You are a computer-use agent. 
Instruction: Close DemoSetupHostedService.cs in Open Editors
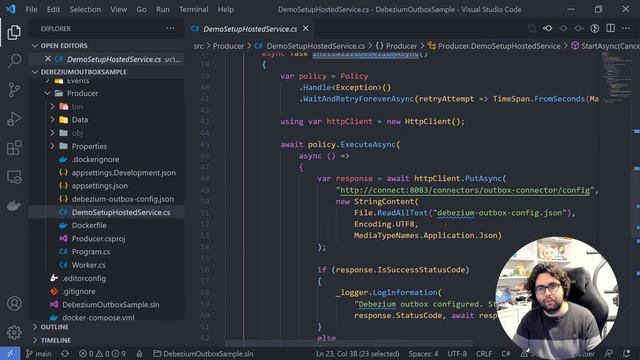(x=48, y=59)
